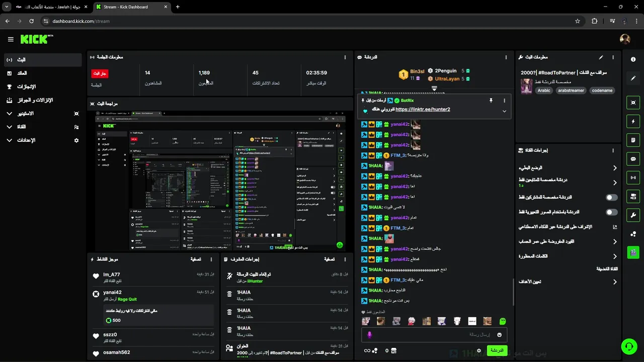Open banned words settings chevron
The width and height of the screenshot is (644, 362).
pyautogui.click(x=614, y=256)
